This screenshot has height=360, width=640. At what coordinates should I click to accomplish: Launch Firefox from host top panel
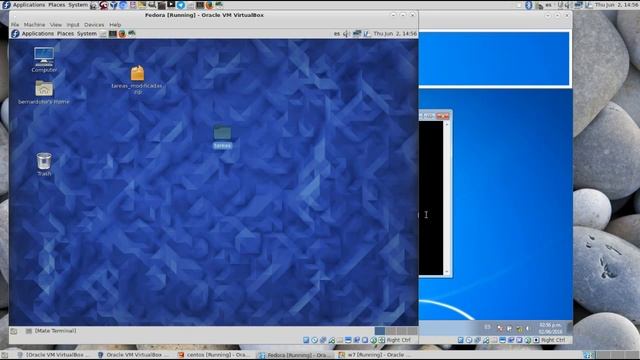click(x=209, y=5)
